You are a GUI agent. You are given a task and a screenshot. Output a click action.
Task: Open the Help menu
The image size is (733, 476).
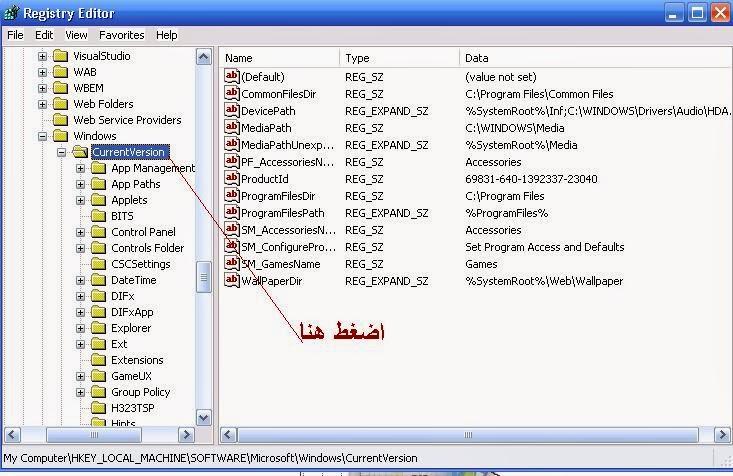pyautogui.click(x=166, y=35)
